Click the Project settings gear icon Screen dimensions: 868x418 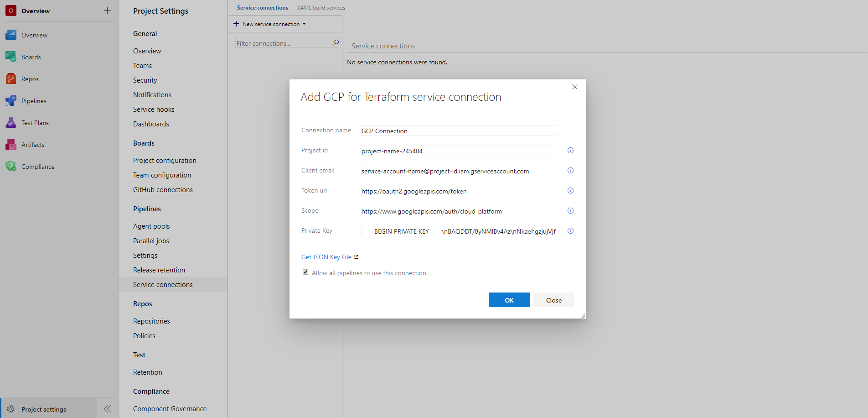point(10,409)
